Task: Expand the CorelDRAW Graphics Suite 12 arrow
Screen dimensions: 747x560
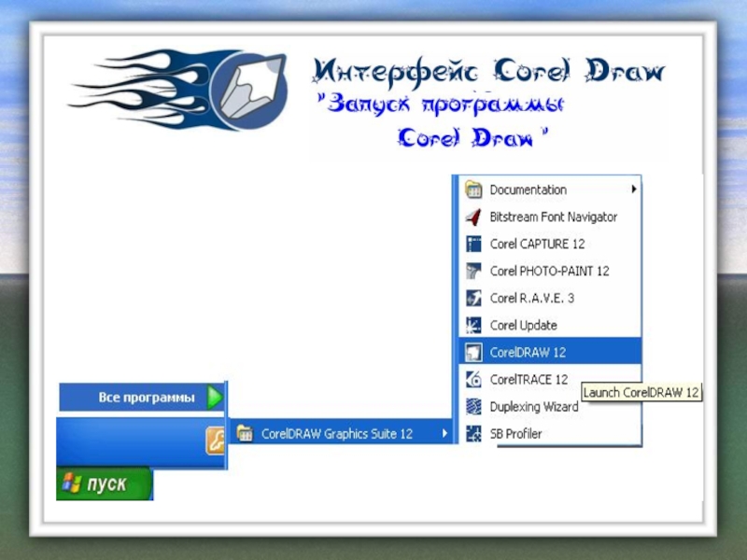Action: (444, 433)
